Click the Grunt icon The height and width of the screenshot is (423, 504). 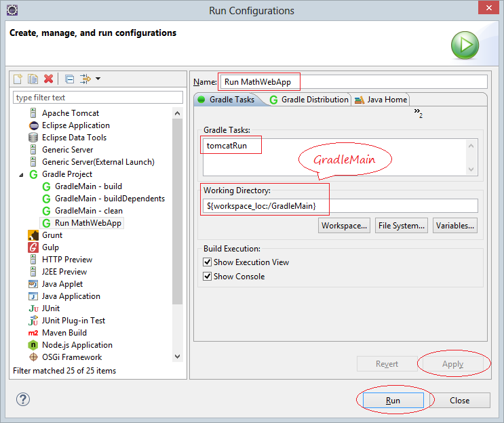click(x=33, y=235)
